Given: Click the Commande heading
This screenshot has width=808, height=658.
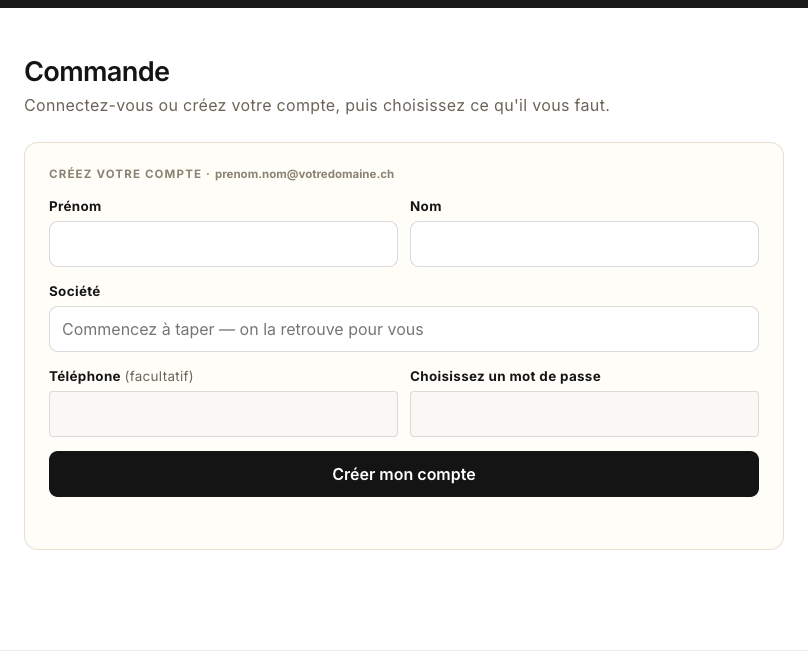Looking at the screenshot, I should tap(97, 71).
